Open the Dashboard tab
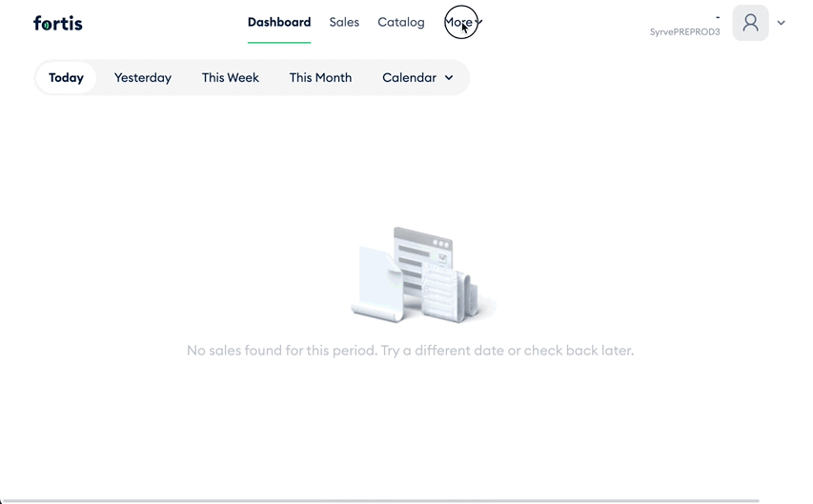The image size is (813, 504). tap(279, 22)
